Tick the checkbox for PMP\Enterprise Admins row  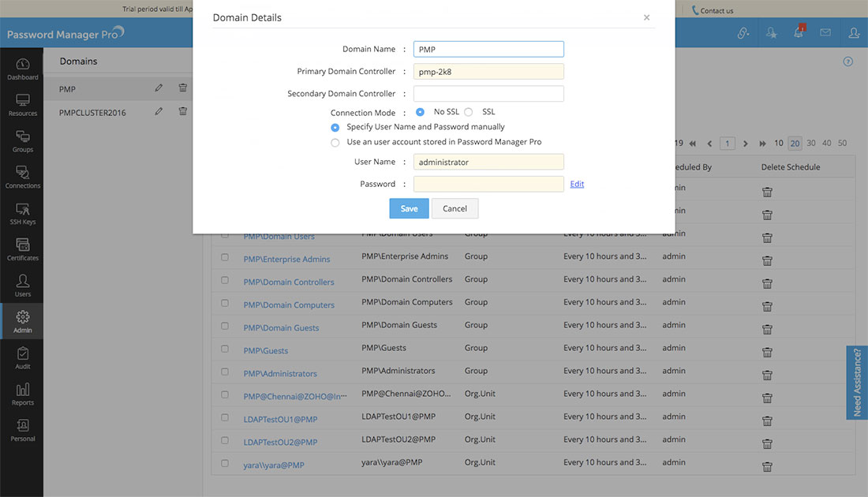pyautogui.click(x=225, y=257)
